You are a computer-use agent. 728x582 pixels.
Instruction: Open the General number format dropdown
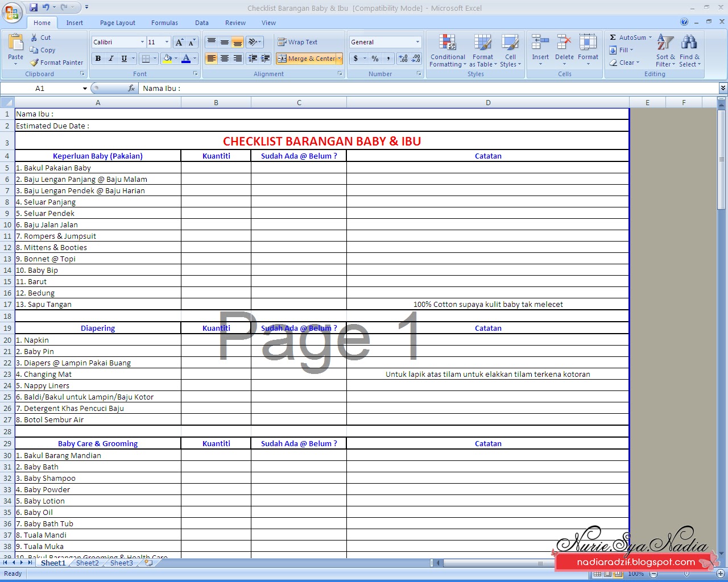(x=417, y=42)
